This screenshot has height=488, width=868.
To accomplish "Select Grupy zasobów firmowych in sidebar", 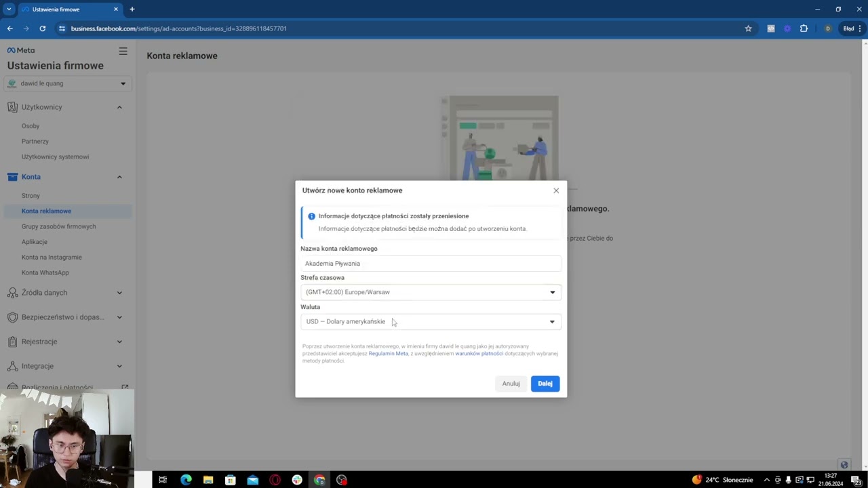I will (58, 226).
